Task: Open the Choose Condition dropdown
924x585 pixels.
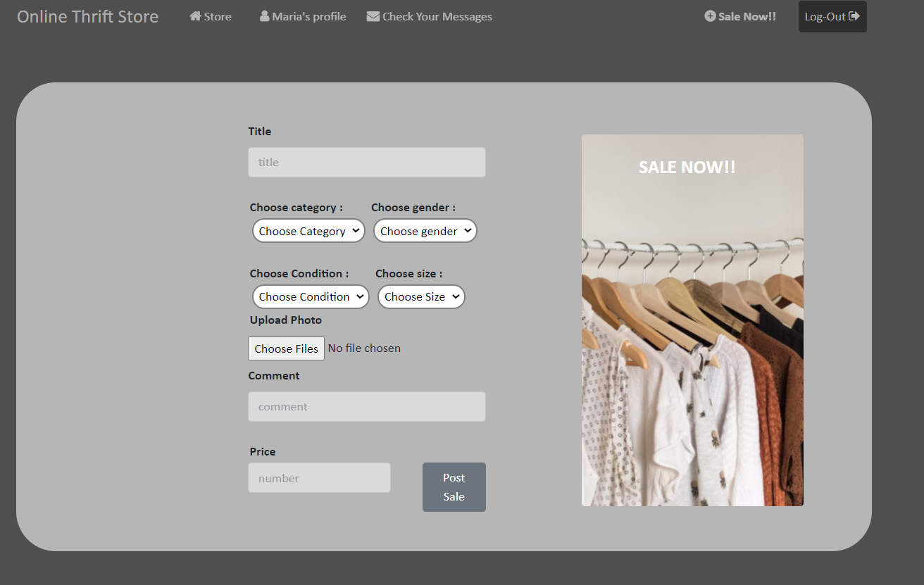Action: click(x=310, y=296)
